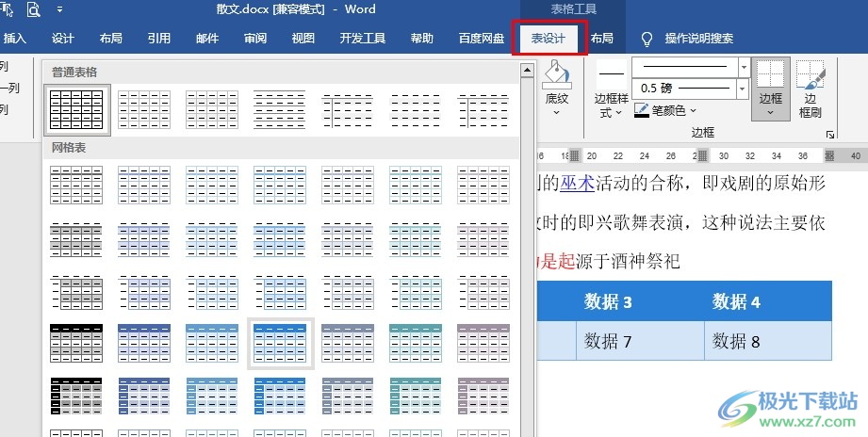868x437 pixels.
Task: Click the red text 是起 in the document
Action: (x=558, y=262)
